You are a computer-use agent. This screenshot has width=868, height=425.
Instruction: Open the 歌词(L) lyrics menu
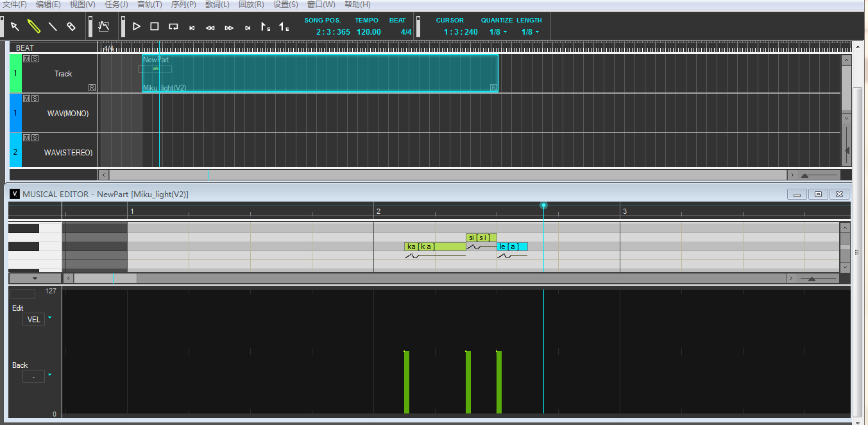(x=217, y=4)
